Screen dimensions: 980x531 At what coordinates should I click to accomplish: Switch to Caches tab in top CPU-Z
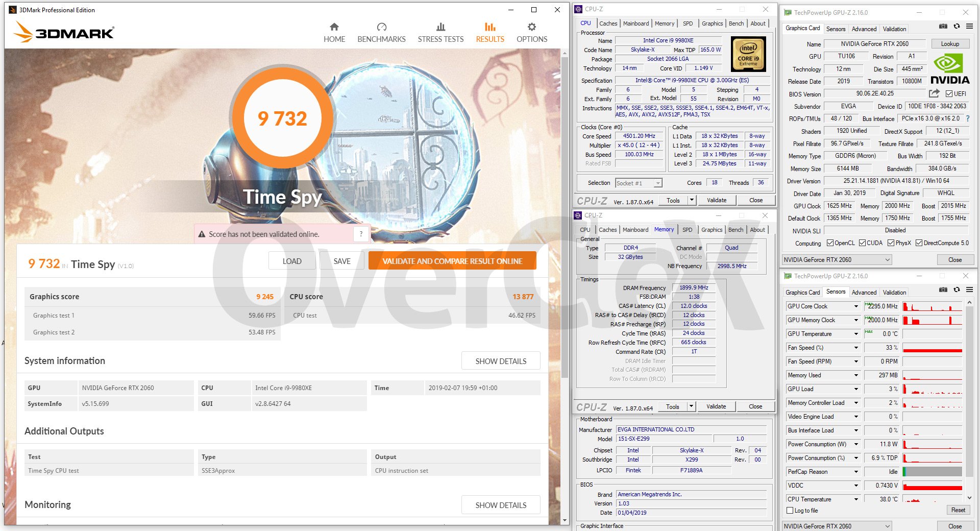point(608,23)
